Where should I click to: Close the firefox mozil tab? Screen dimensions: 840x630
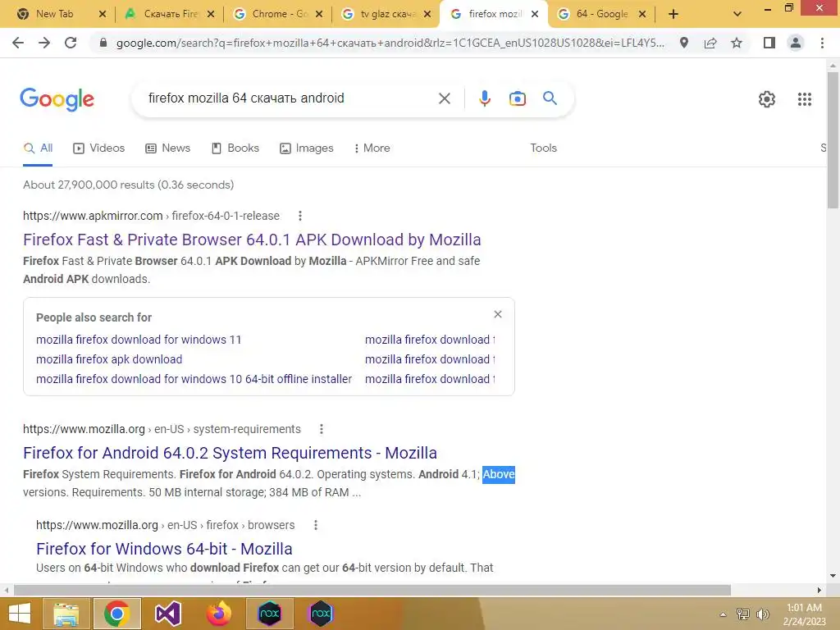click(x=535, y=15)
